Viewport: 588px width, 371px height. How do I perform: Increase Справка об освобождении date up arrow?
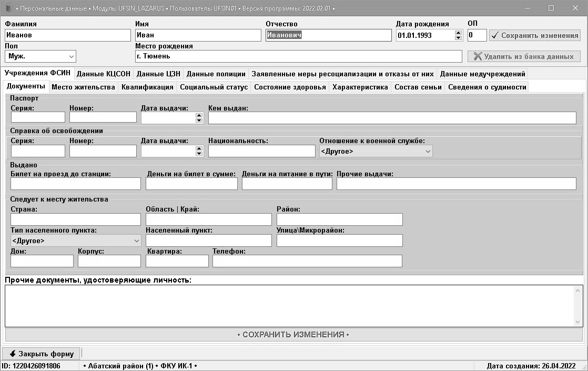click(199, 148)
